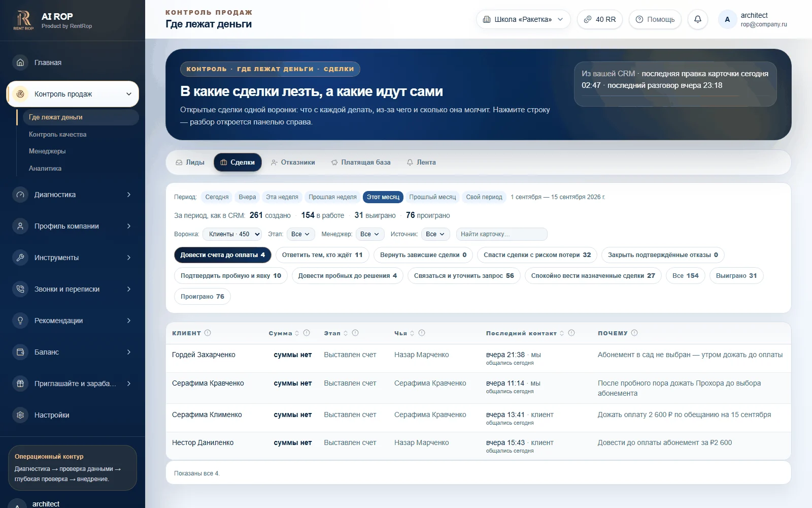Image resolution: width=812 pixels, height=508 pixels.
Task: Sort by Последний контакт column arrows
Action: click(562, 333)
